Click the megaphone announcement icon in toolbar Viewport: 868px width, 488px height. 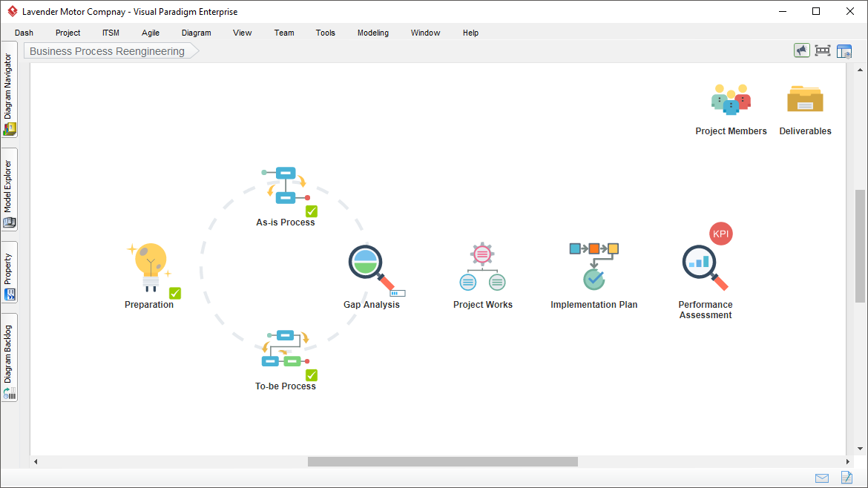coord(801,50)
